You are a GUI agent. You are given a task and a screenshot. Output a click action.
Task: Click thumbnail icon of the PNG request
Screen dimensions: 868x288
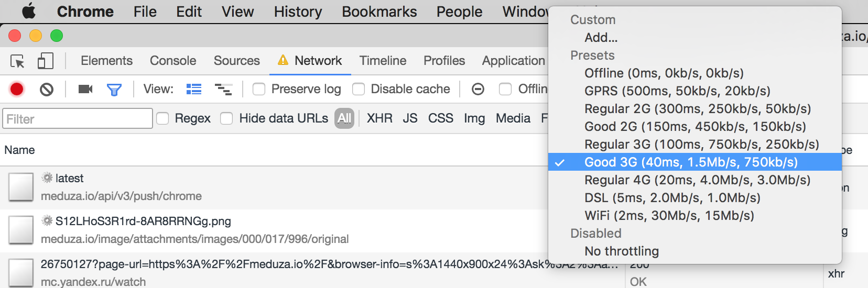click(21, 230)
